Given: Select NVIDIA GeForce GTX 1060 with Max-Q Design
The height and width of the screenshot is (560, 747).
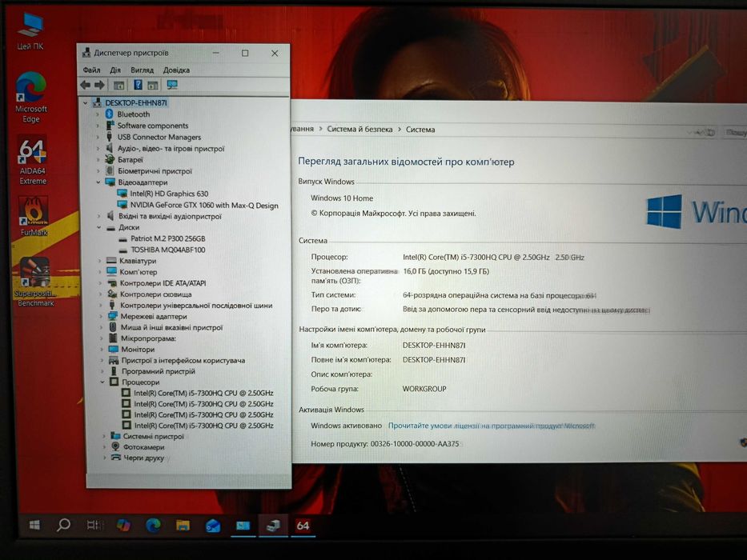Looking at the screenshot, I should [x=204, y=206].
